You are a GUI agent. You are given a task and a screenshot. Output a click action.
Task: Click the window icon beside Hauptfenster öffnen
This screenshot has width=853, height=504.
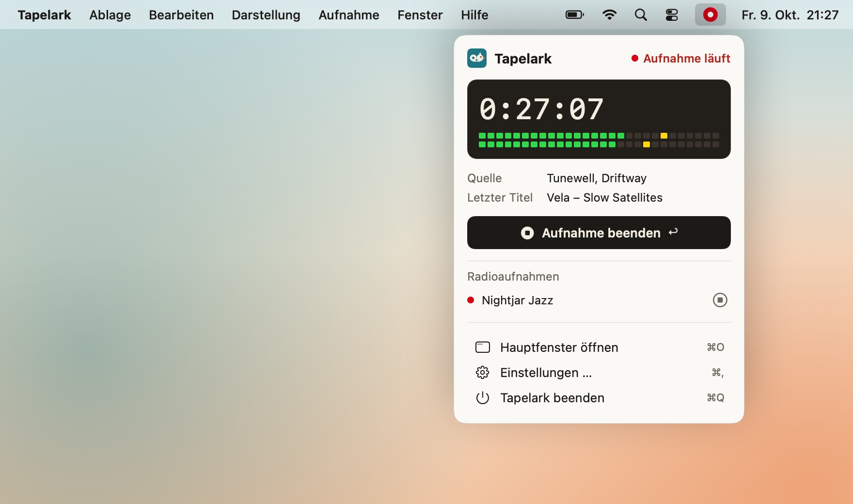[x=483, y=347]
